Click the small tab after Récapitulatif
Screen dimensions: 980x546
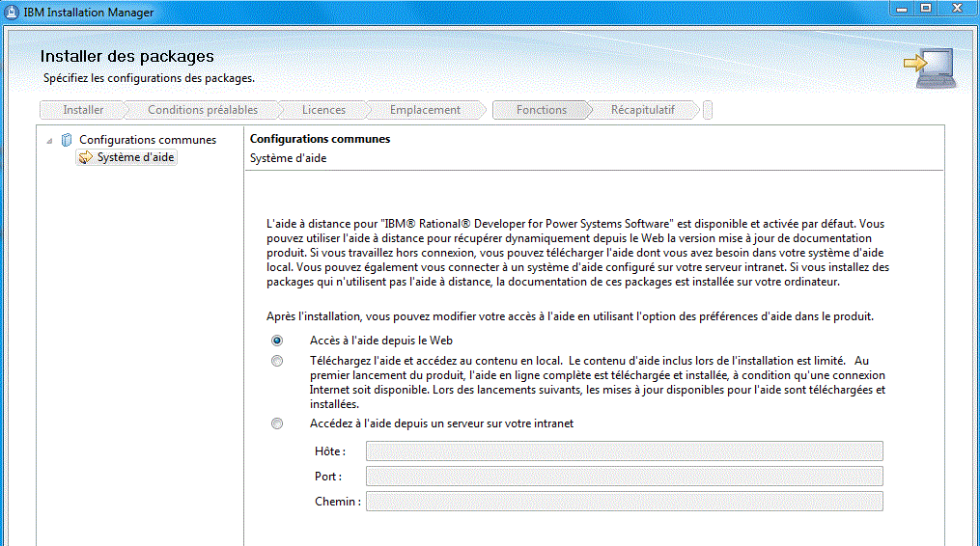coord(708,110)
